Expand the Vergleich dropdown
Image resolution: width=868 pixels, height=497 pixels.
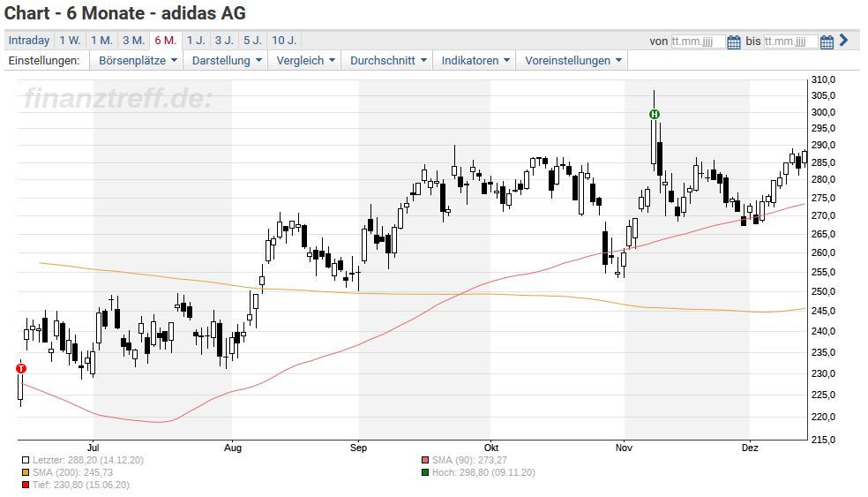(x=305, y=60)
